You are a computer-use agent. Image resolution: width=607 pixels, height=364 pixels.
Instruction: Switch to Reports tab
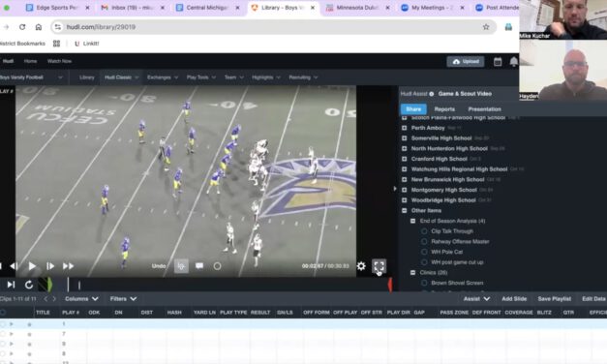(444, 109)
